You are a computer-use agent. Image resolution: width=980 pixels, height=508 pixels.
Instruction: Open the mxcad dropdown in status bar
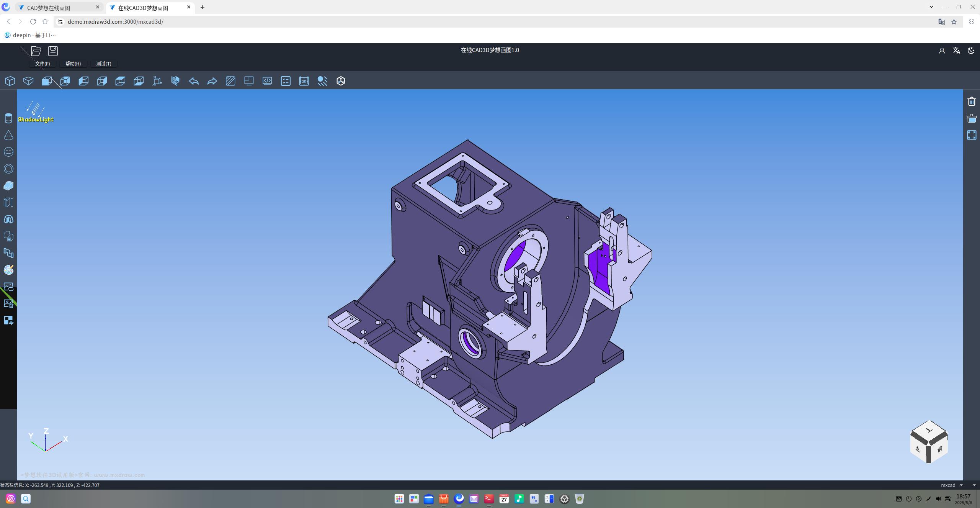(x=952, y=485)
